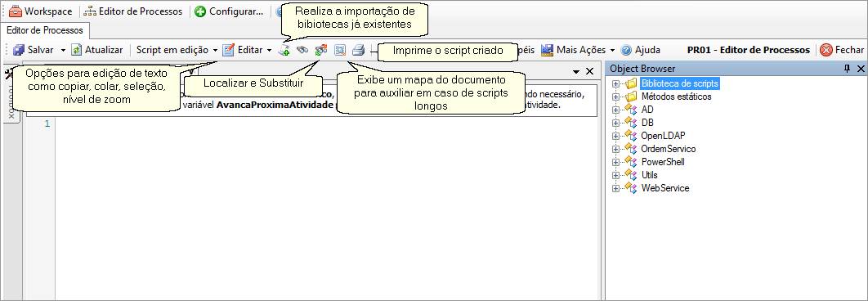
Task: Select the Editor de Processos tab
Action: 45,30
